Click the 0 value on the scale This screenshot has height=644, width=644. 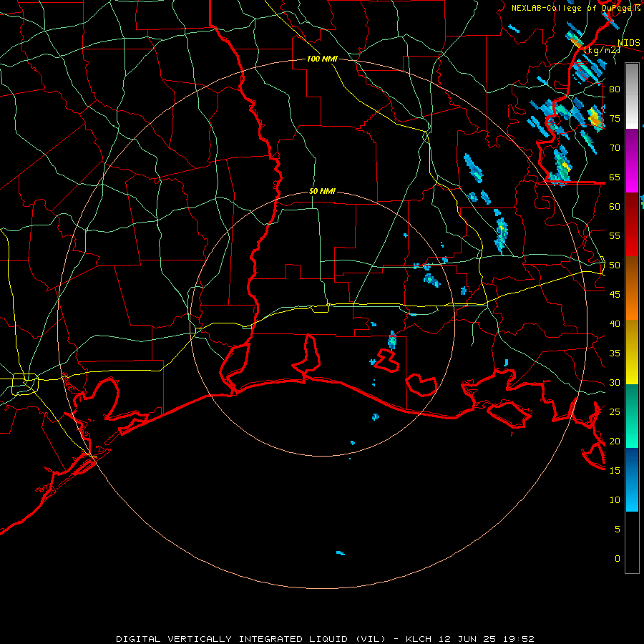coord(618,559)
